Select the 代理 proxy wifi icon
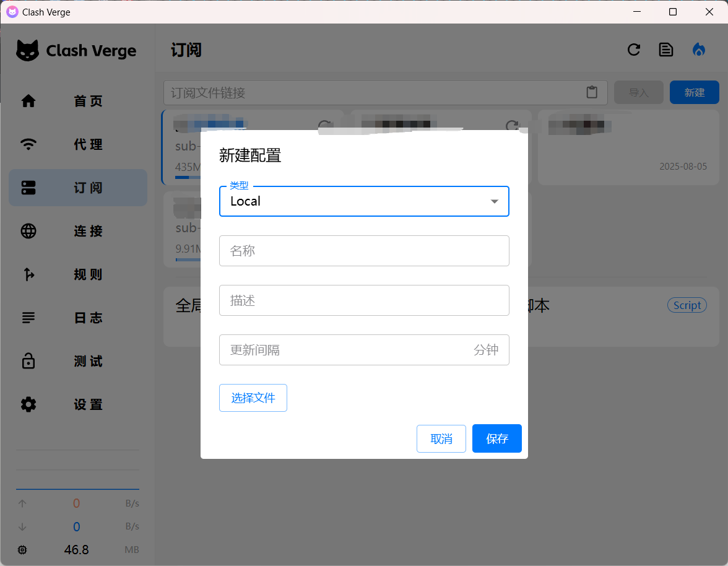Image resolution: width=728 pixels, height=566 pixels. point(28,144)
